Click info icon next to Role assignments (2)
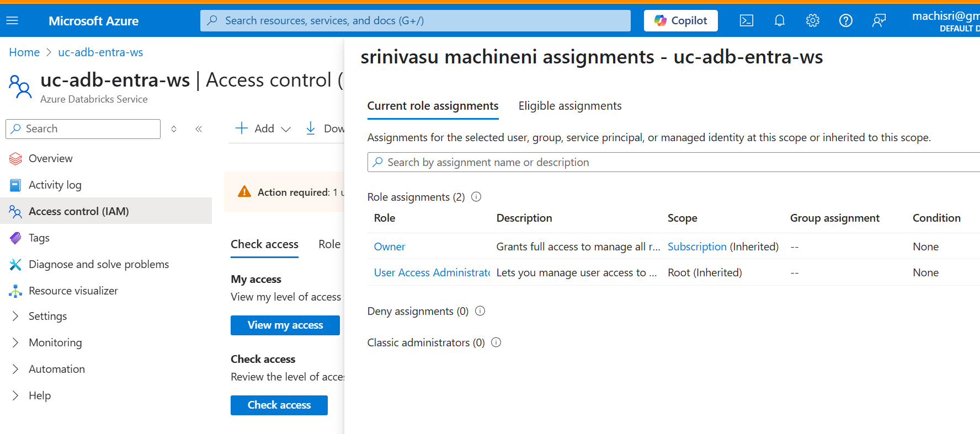The width and height of the screenshot is (980, 434). click(x=476, y=197)
